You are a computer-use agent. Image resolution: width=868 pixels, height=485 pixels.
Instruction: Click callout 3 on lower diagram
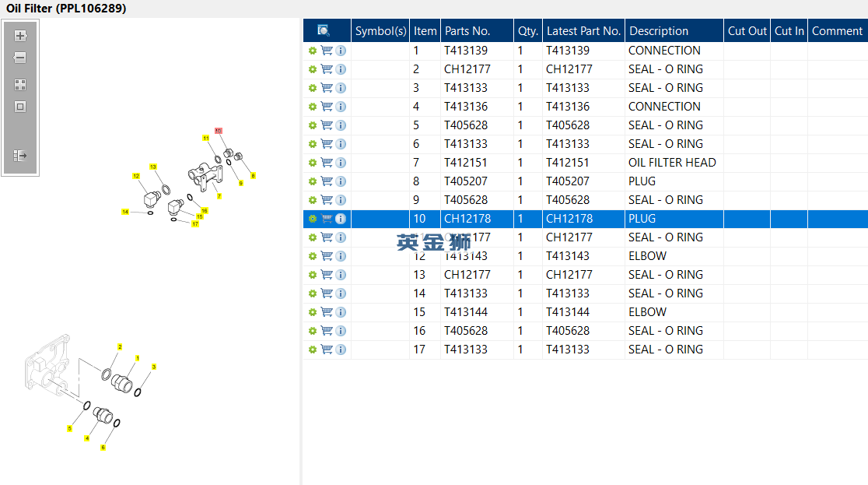point(154,367)
